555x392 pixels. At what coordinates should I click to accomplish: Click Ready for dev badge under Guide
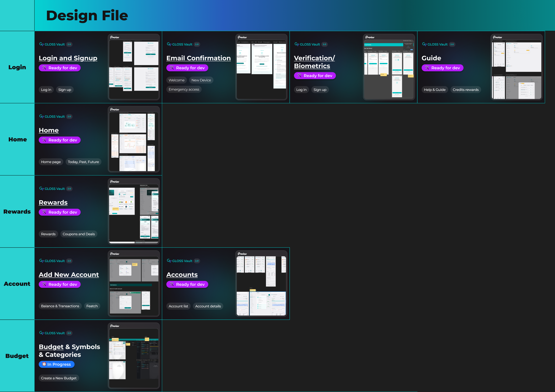[443, 68]
